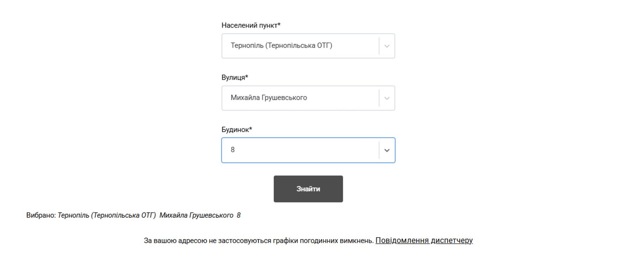Click the value 8 in house box

click(x=232, y=150)
